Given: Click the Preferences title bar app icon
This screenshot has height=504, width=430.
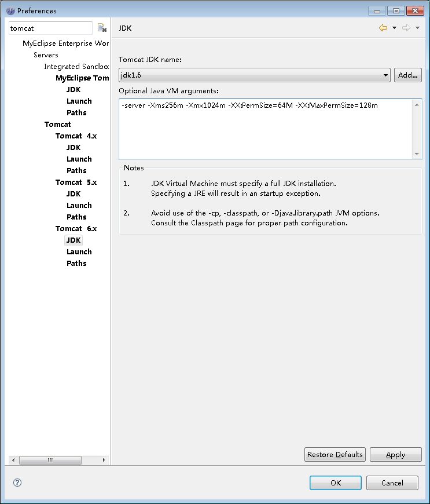Looking at the screenshot, I should tap(10, 10).
